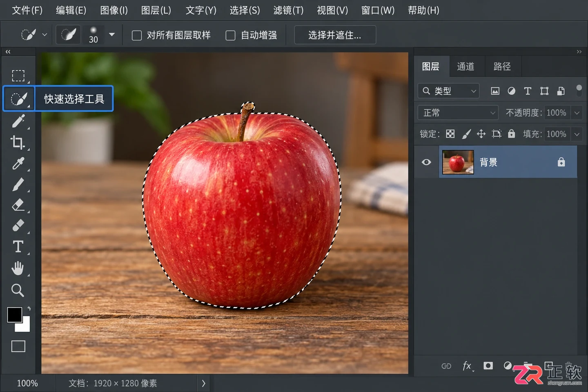Select the Crop tool
This screenshot has width=588, height=392.
18,142
